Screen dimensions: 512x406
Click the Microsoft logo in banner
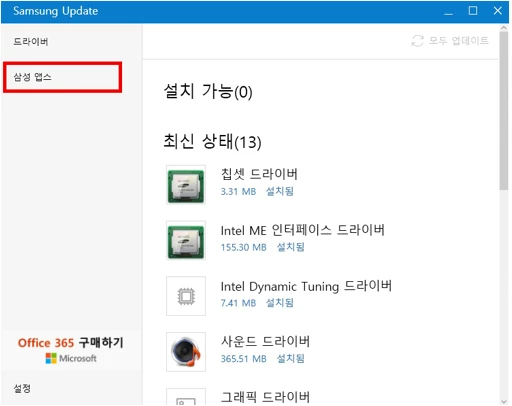click(x=71, y=359)
